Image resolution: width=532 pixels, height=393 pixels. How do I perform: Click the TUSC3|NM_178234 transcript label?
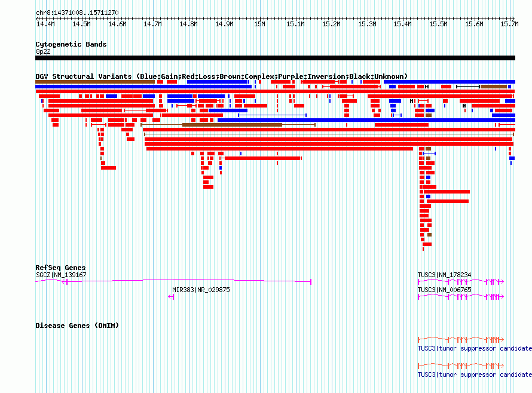[x=444, y=275]
